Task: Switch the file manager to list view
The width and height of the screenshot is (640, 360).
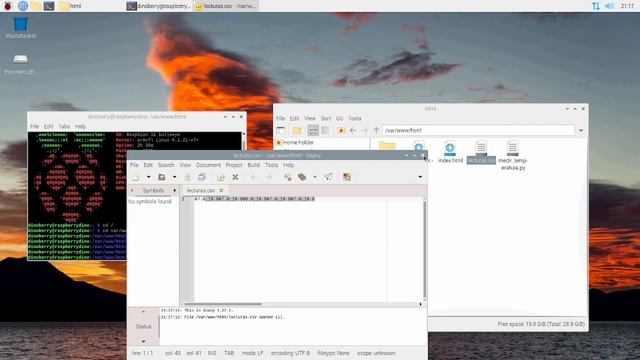Action: coord(325,131)
